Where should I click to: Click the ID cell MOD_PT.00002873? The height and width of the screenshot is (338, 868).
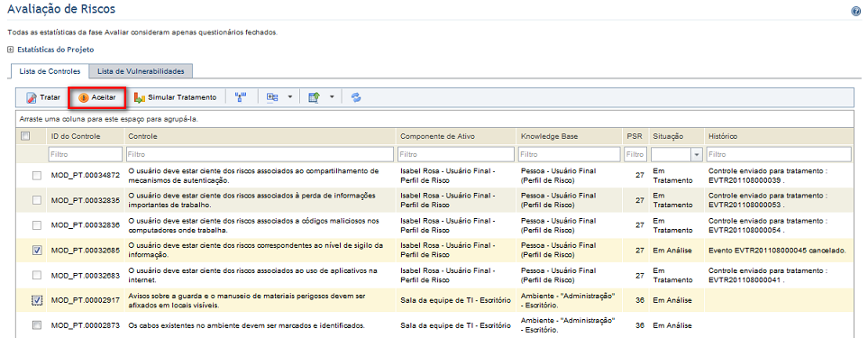[x=86, y=325]
